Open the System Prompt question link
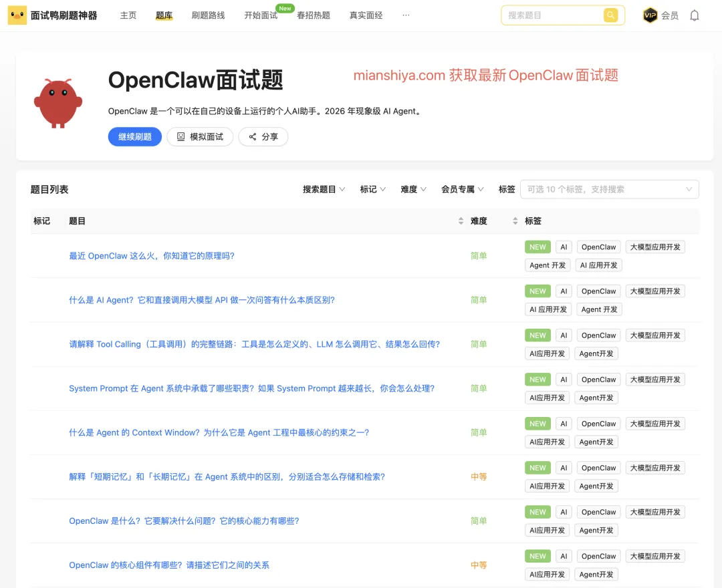The width and height of the screenshot is (722, 588). pyautogui.click(x=251, y=388)
